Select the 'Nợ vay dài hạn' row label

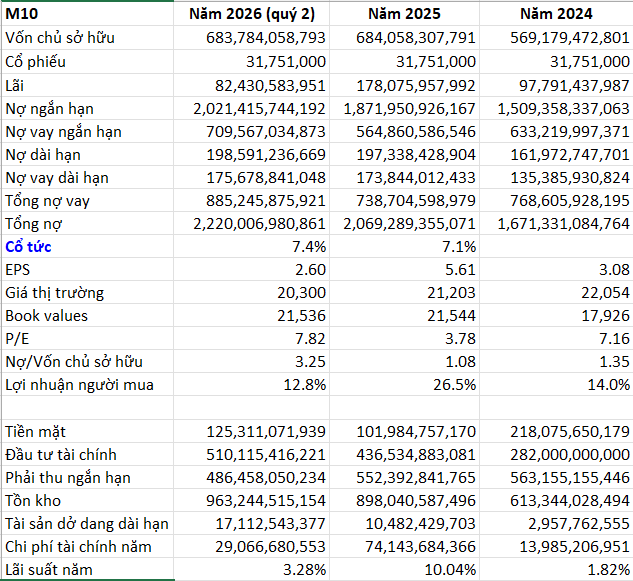point(88,178)
